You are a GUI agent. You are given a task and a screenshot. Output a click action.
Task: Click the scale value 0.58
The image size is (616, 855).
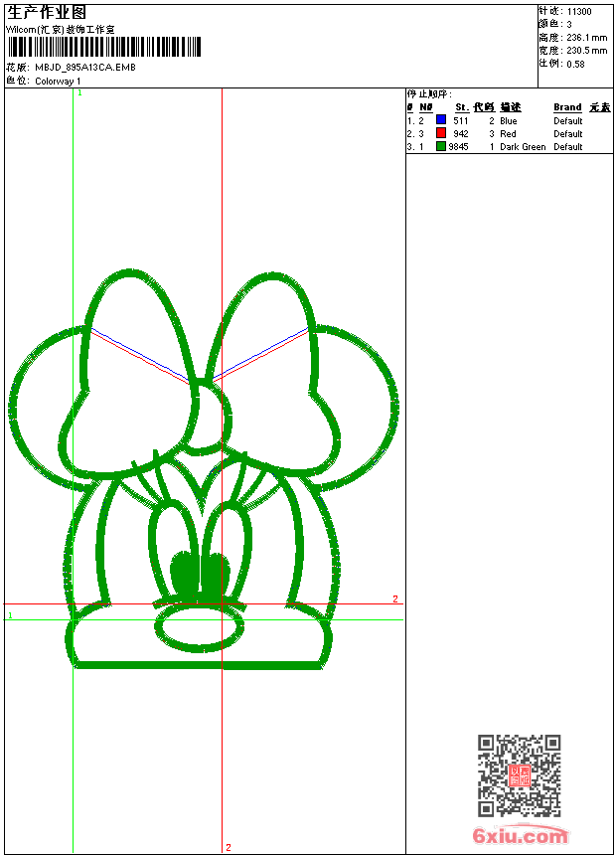(x=575, y=64)
